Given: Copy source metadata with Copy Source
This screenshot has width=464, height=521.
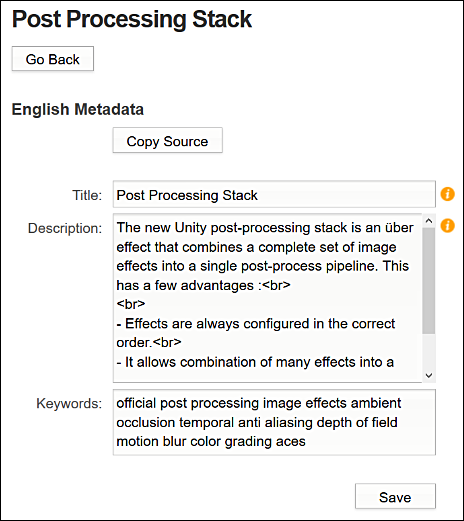Looking at the screenshot, I should click(167, 140).
